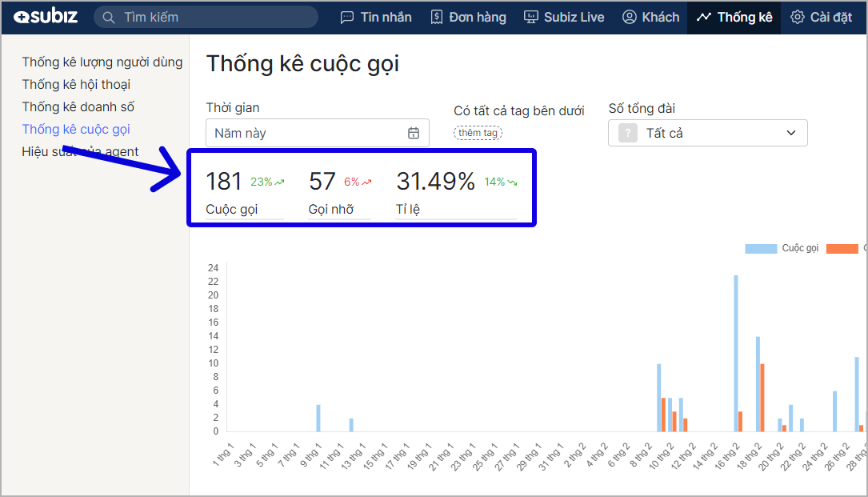The width and height of the screenshot is (868, 497).
Task: Switch to the Thống kê tab
Action: point(734,17)
